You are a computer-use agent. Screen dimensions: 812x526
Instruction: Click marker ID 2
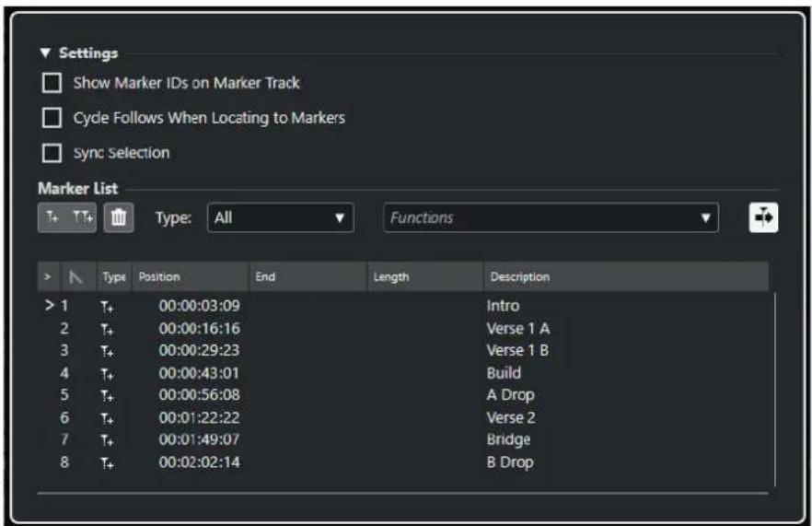(64, 328)
